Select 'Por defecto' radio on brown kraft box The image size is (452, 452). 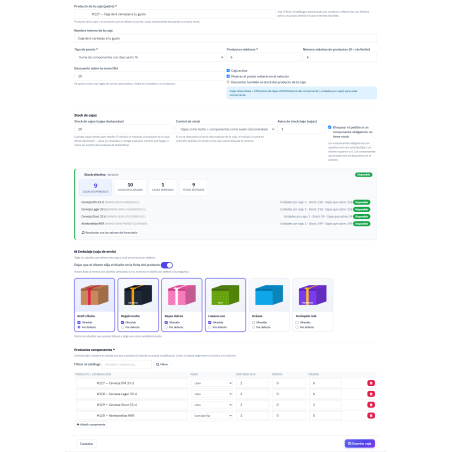click(x=79, y=327)
